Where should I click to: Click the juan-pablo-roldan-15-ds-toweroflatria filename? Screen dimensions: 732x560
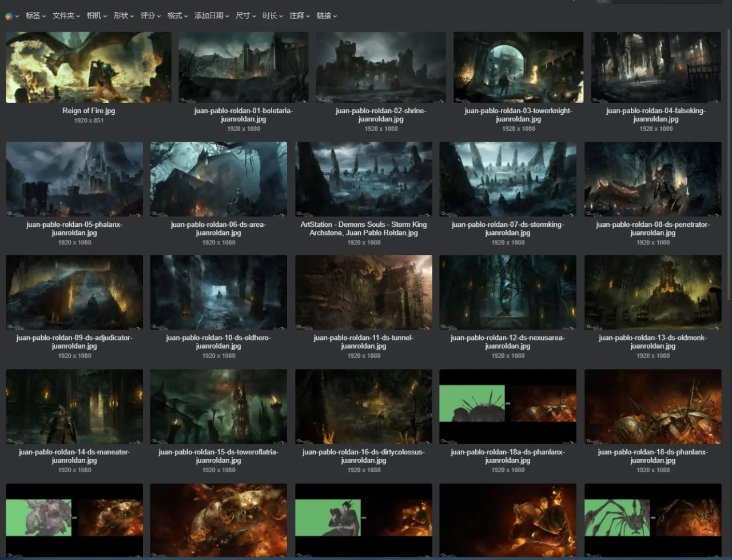(218, 456)
